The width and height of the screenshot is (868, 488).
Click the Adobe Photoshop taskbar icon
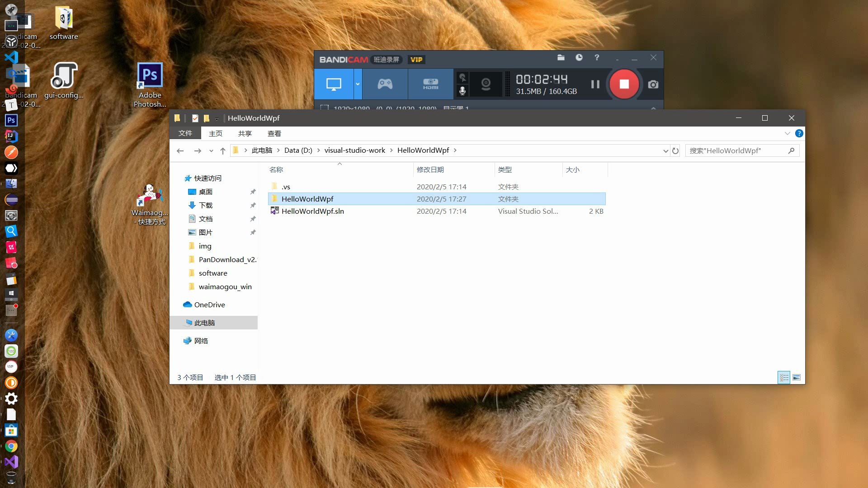pyautogui.click(x=11, y=120)
